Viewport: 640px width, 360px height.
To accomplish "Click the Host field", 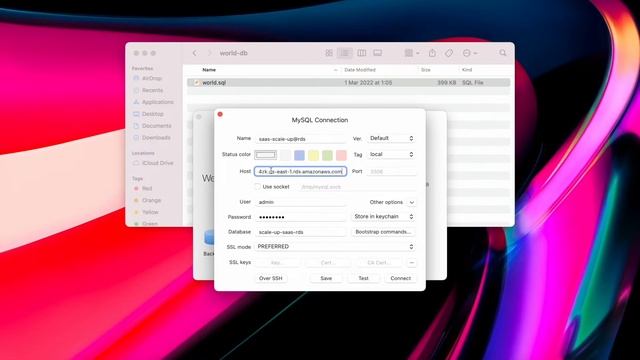I will coord(300,171).
